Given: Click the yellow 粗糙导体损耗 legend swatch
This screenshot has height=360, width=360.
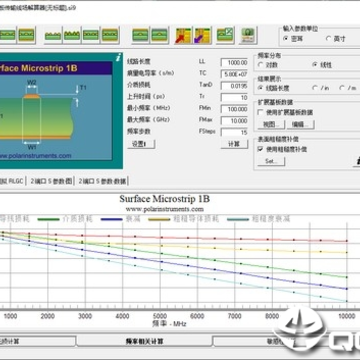Looking at the screenshot, I should (x=159, y=219).
